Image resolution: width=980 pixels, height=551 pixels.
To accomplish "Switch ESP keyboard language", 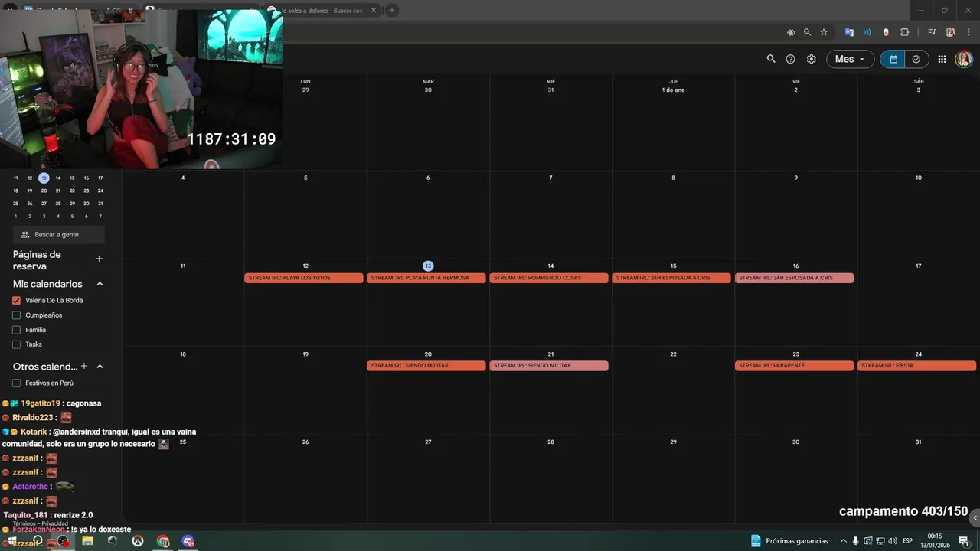I will (908, 541).
